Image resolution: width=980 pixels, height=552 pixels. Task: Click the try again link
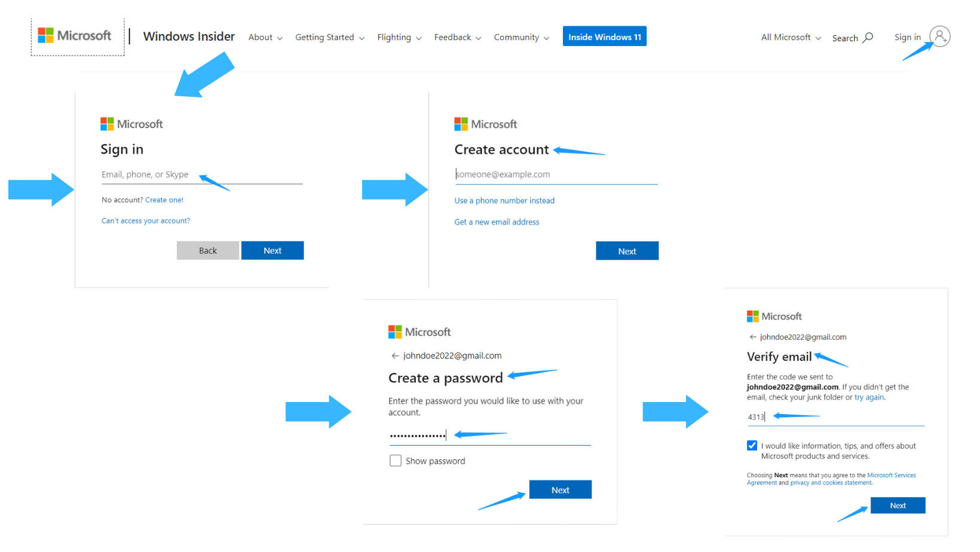coord(869,397)
